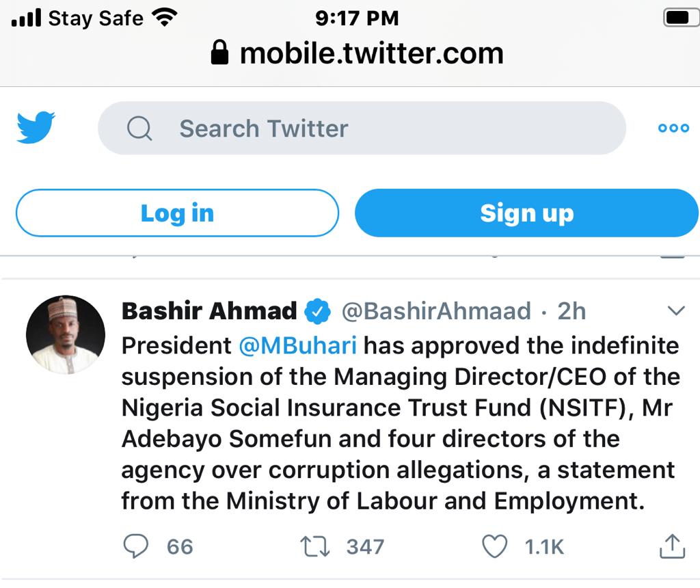
Task: Expand the tweet options chevron
Action: coord(675,312)
